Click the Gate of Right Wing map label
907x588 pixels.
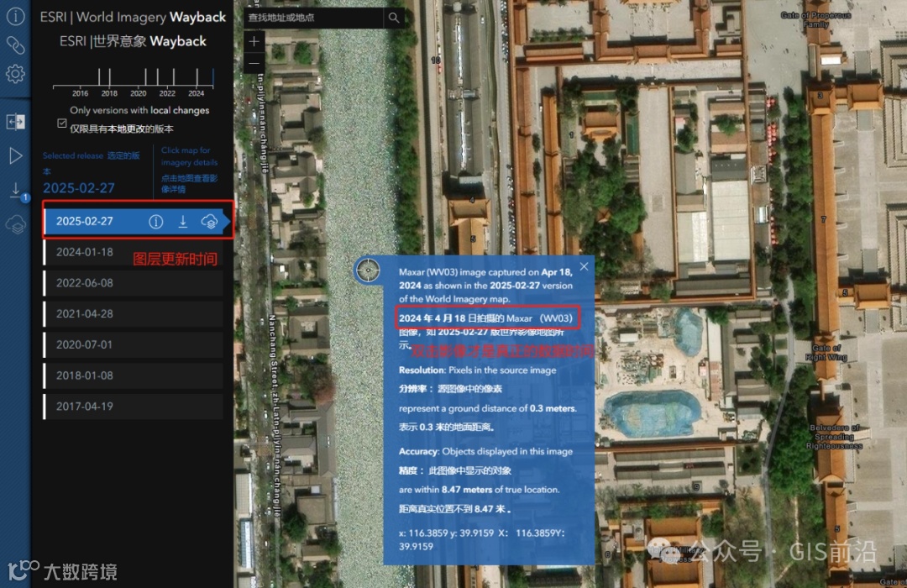coord(826,353)
